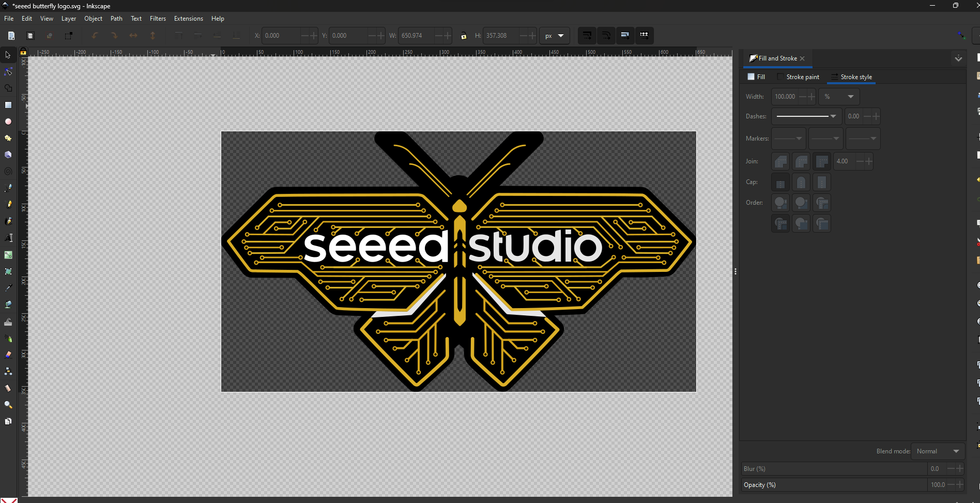
Task: Choose the Mesh gradient tool
Action: pos(8,271)
